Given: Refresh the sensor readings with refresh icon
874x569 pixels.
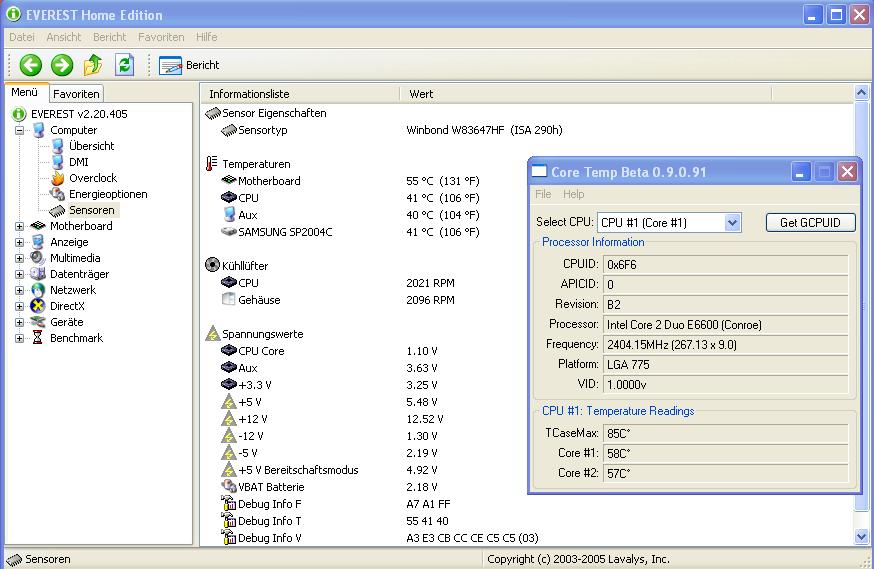Looking at the screenshot, I should point(124,65).
